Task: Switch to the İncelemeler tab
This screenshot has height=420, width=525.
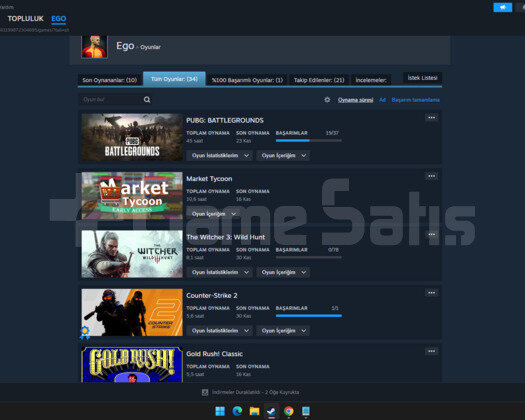Action: point(371,80)
